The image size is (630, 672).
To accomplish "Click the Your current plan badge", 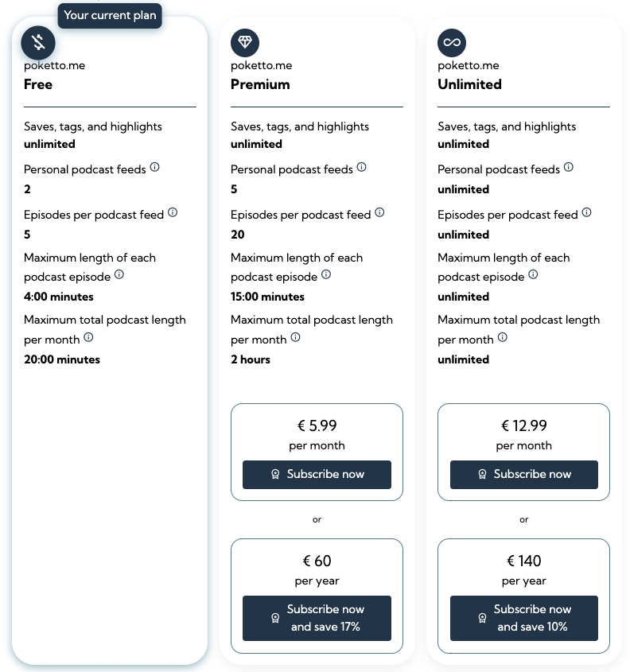I will click(110, 15).
